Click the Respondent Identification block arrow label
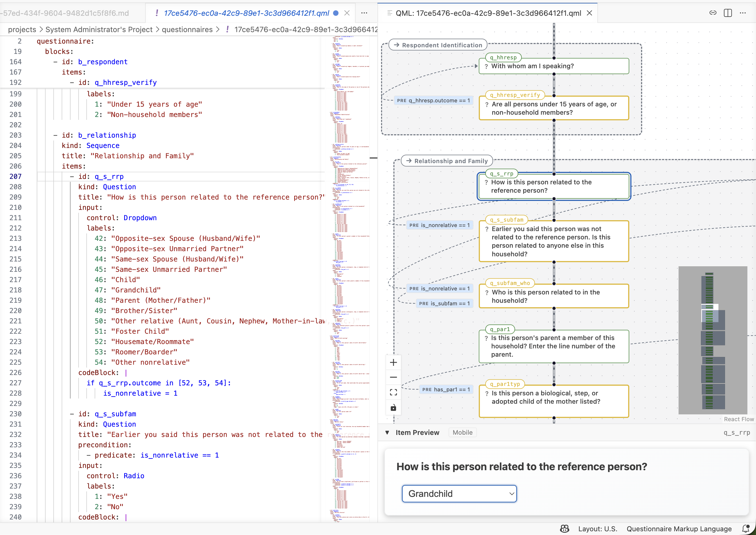 [438, 45]
